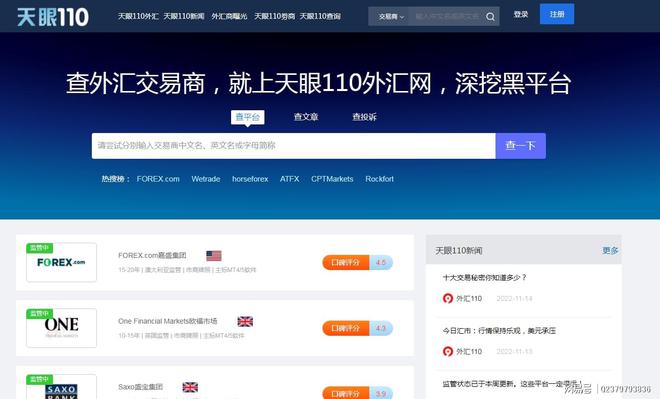Click hot search term Rockfort
The height and width of the screenshot is (399, 660).
pyautogui.click(x=380, y=179)
